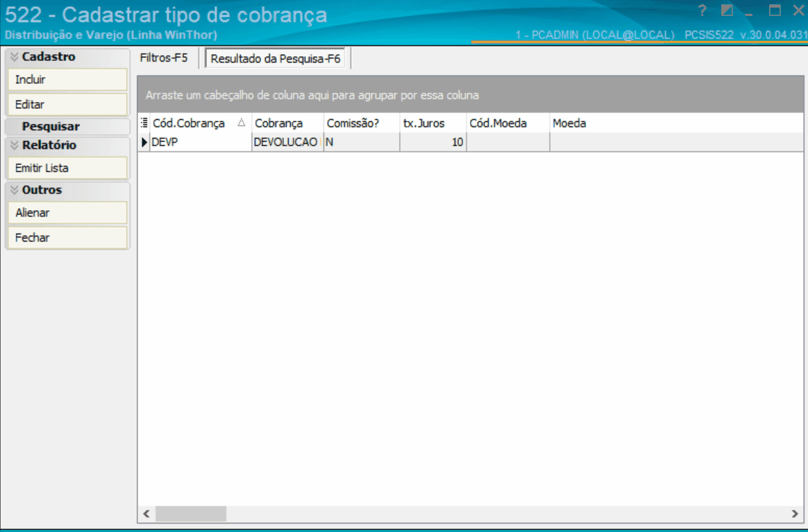
Task: Select the DEVP code cell
Action: point(200,142)
